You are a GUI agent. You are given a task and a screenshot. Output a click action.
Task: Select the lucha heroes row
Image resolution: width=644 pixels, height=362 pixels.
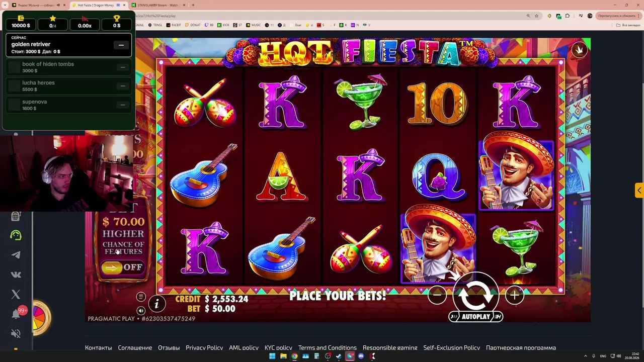69,86
